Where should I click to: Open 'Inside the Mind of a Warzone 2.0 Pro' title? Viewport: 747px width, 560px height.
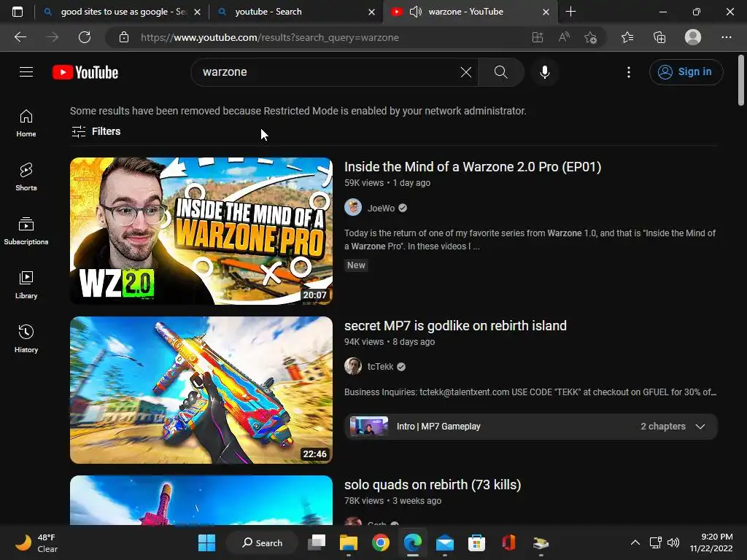[x=473, y=167]
